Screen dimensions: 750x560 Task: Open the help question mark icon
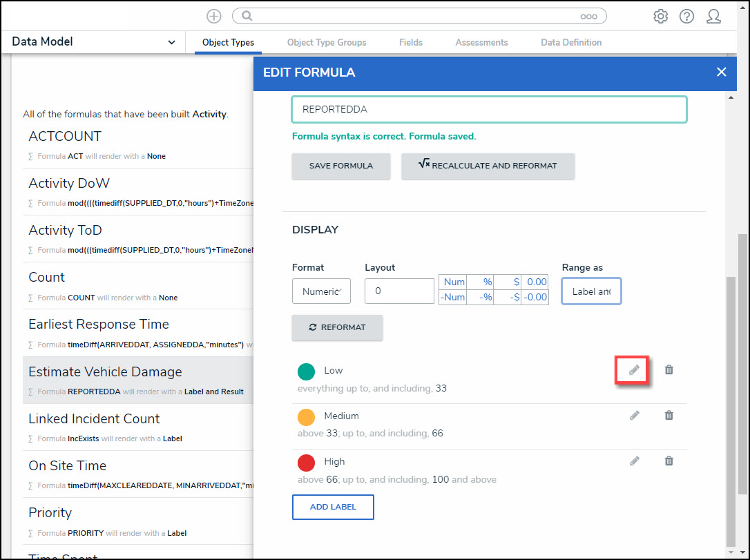686,17
